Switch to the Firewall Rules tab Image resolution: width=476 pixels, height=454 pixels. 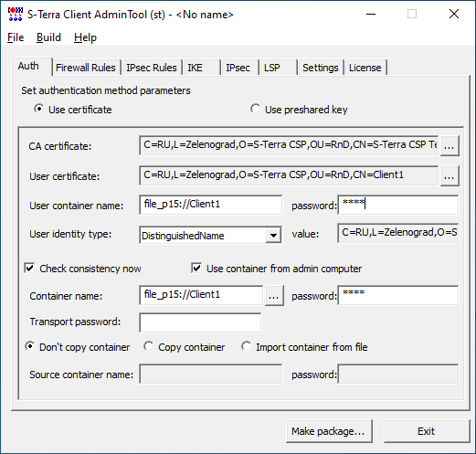(86, 68)
